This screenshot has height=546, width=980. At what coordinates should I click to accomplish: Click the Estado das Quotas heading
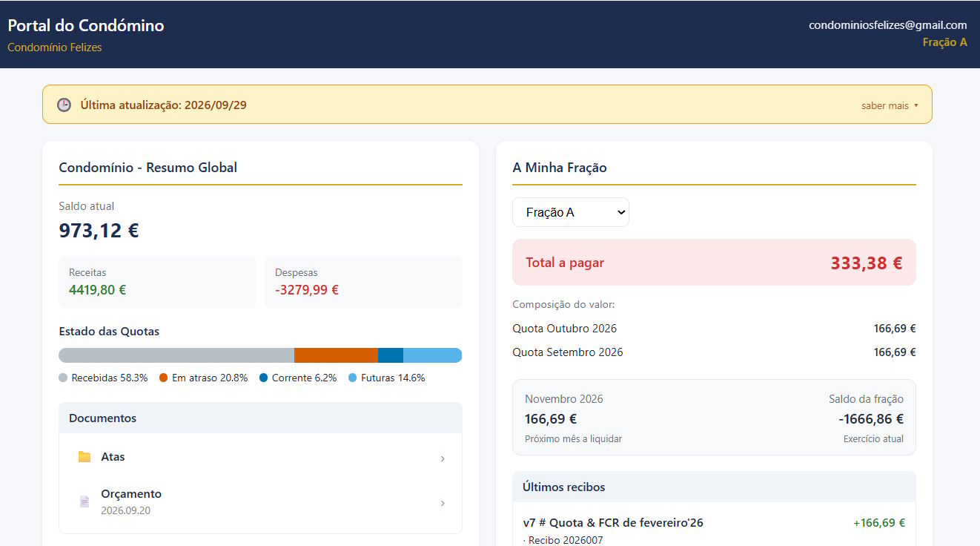pos(109,332)
